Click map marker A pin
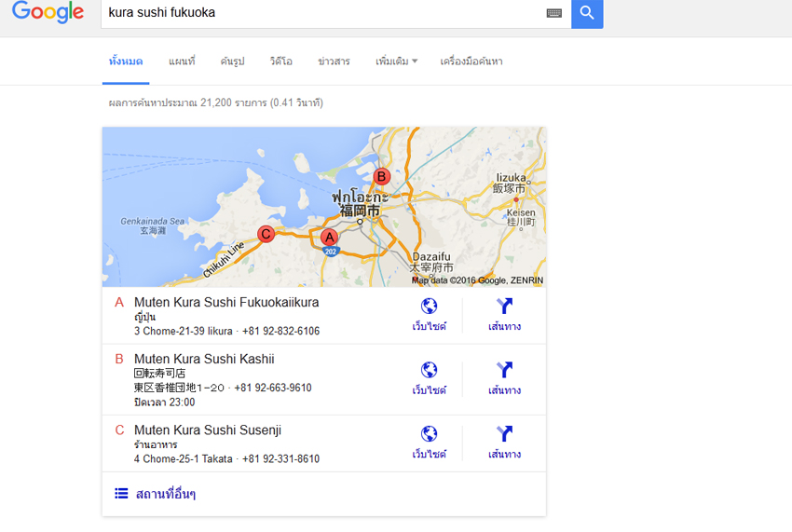Image resolution: width=792 pixels, height=532 pixels. coord(328,238)
